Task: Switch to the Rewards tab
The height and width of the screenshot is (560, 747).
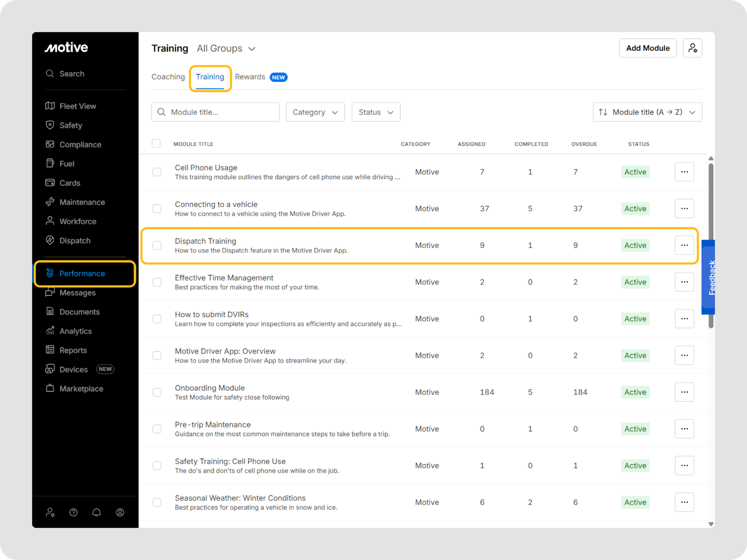Action: 250,77
